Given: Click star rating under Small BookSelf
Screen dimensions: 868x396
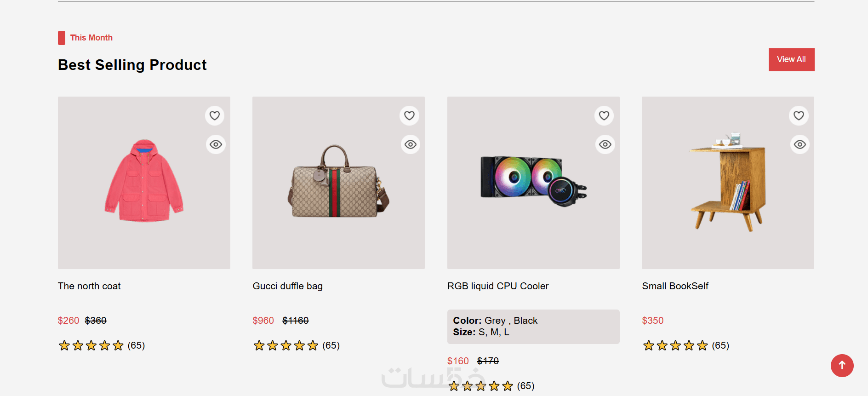Looking at the screenshot, I should [675, 345].
